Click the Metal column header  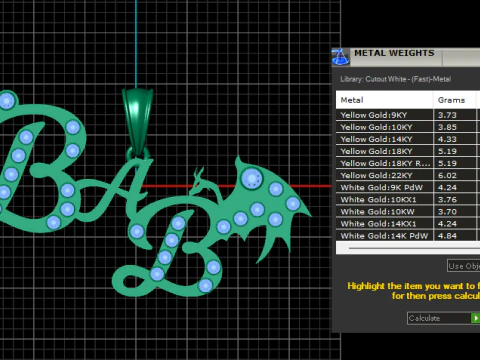pos(385,100)
